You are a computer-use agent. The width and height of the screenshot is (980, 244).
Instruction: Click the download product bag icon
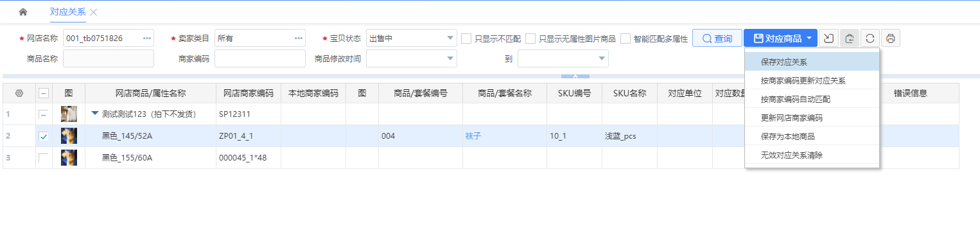pos(849,39)
